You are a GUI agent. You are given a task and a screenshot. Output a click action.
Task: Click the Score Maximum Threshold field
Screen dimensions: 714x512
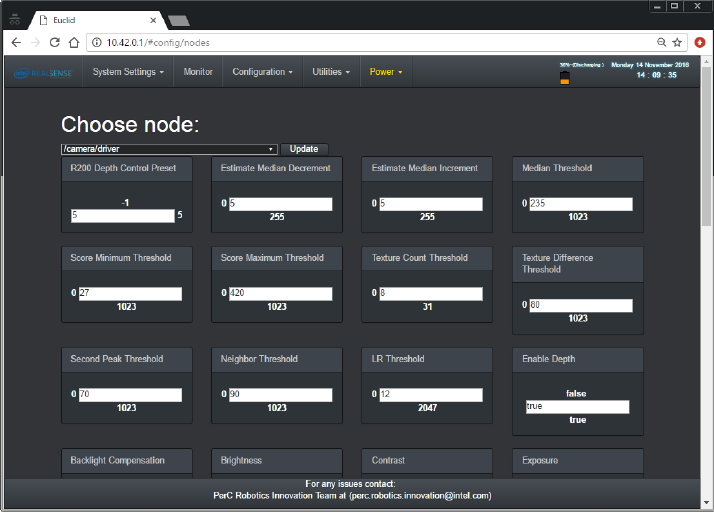point(280,294)
